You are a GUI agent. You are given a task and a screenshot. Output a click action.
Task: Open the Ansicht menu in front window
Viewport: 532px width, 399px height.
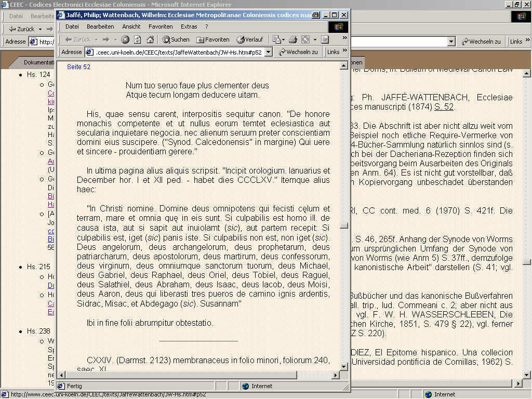click(131, 26)
